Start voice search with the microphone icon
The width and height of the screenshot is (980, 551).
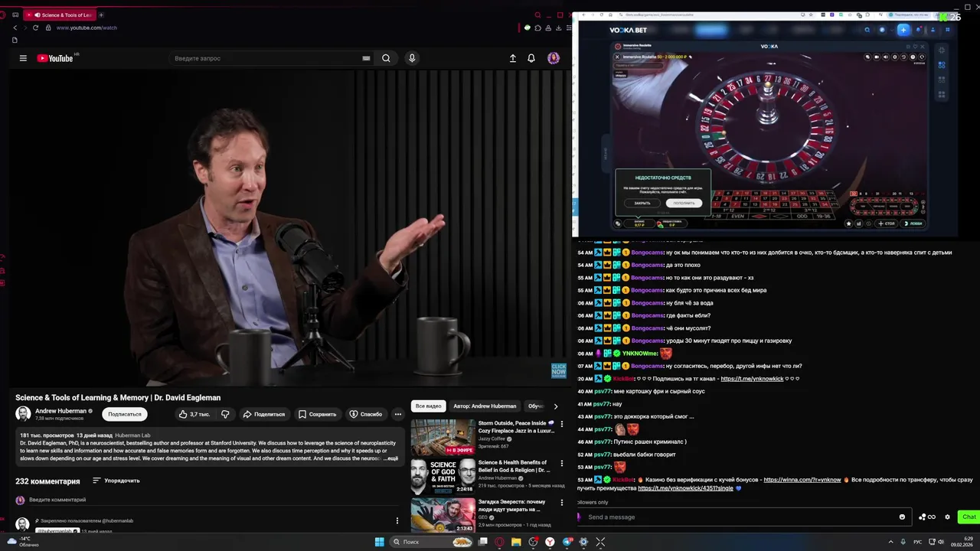(x=412, y=58)
